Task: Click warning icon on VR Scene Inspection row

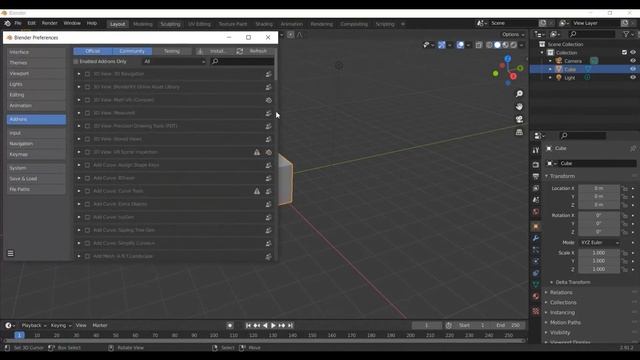Action: pyautogui.click(x=257, y=152)
